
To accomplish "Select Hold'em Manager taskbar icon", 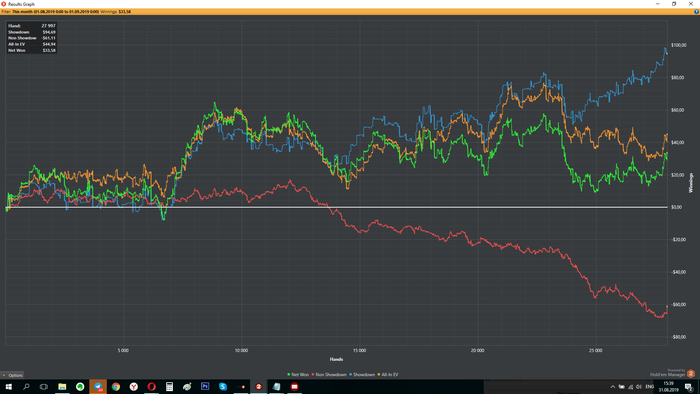I will [x=258, y=387].
